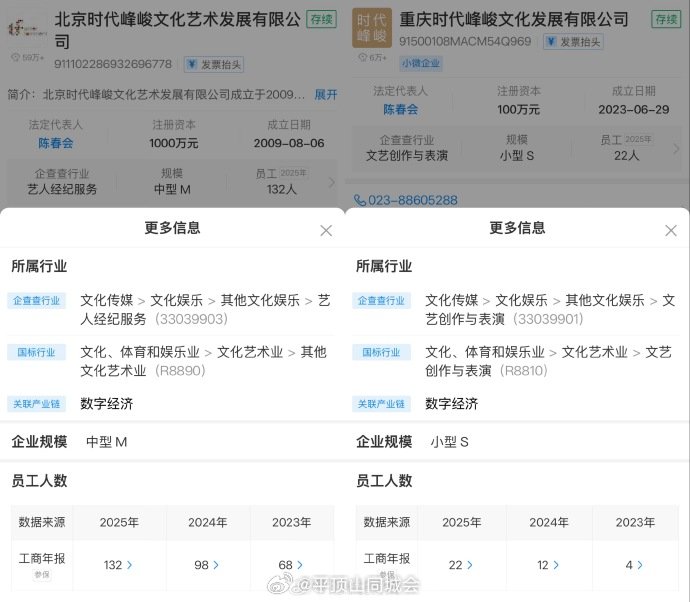Expand Beijing company intro with 展开

point(326,94)
